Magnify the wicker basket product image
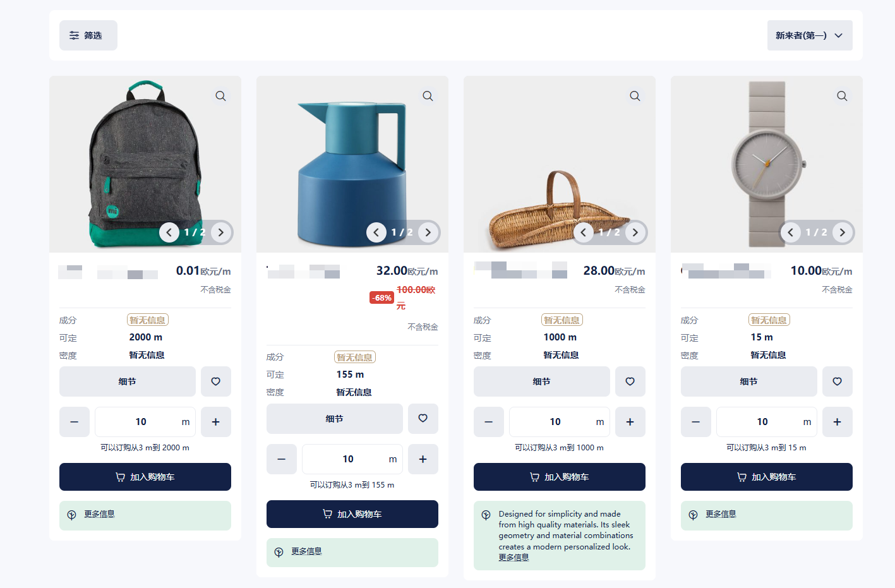Viewport: 895px width, 588px height. 635,96
